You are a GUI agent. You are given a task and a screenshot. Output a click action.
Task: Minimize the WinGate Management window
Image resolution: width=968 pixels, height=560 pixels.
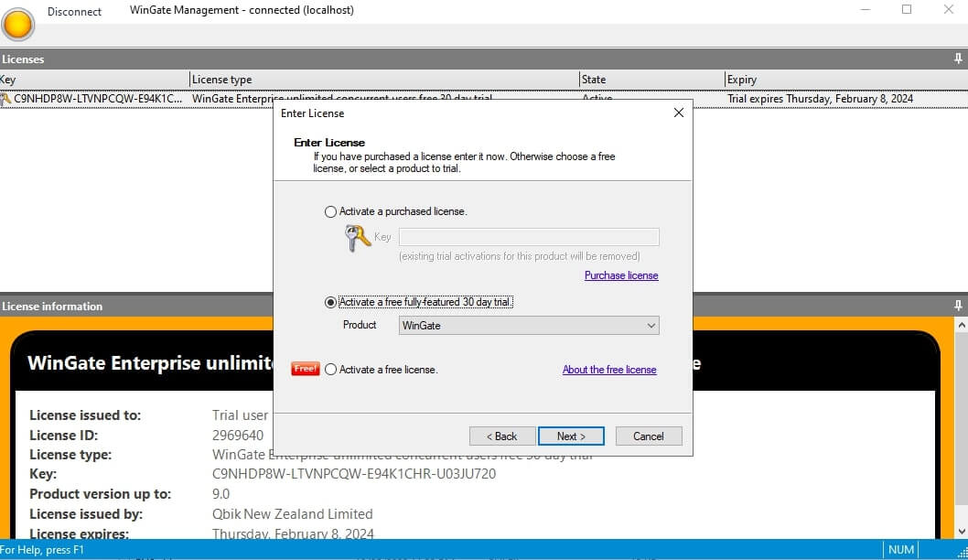point(865,10)
